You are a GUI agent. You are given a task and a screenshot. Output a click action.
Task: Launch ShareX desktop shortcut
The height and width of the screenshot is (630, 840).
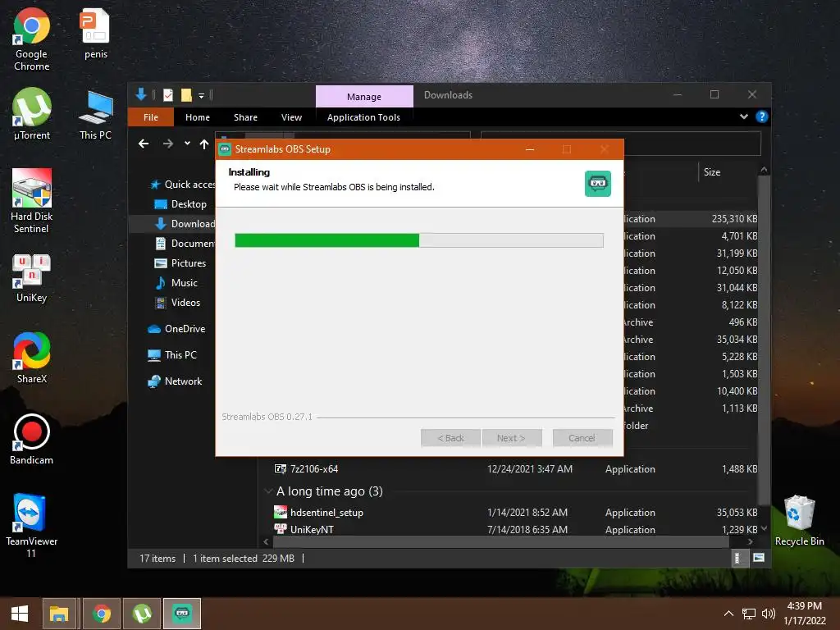click(32, 358)
